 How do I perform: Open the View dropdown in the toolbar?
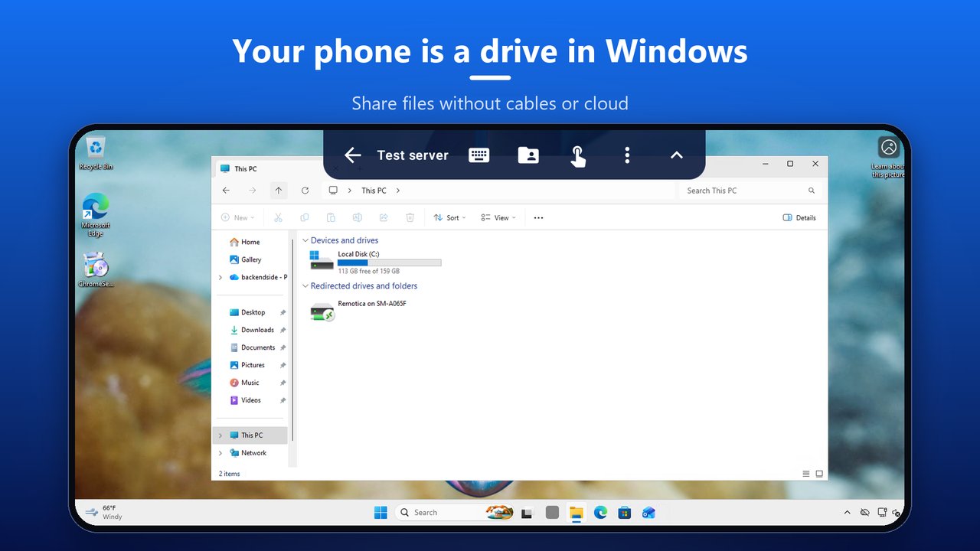coord(498,218)
